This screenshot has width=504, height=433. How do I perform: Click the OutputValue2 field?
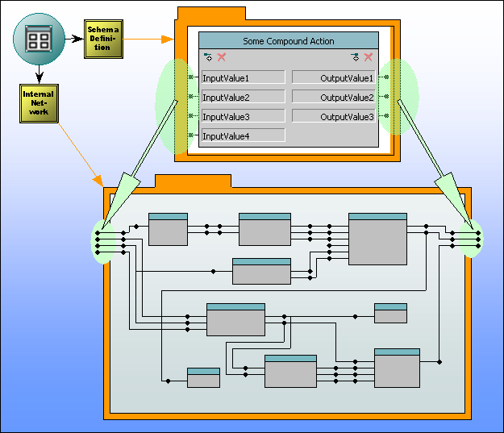[x=334, y=97]
